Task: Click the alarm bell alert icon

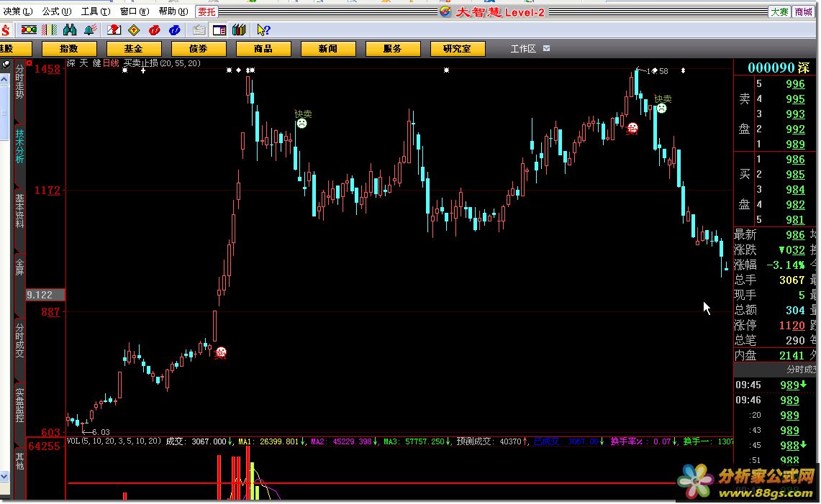Action: coord(90,30)
